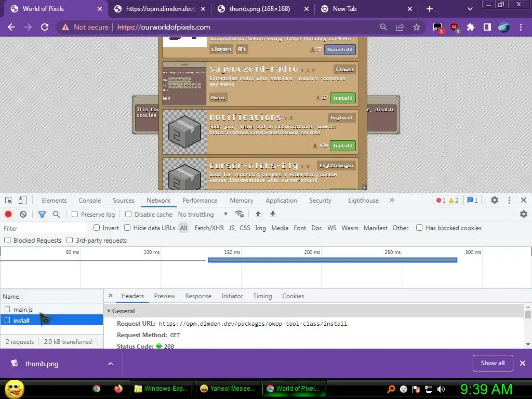Open the issues count badge
The height and width of the screenshot is (399, 532).
click(x=473, y=200)
